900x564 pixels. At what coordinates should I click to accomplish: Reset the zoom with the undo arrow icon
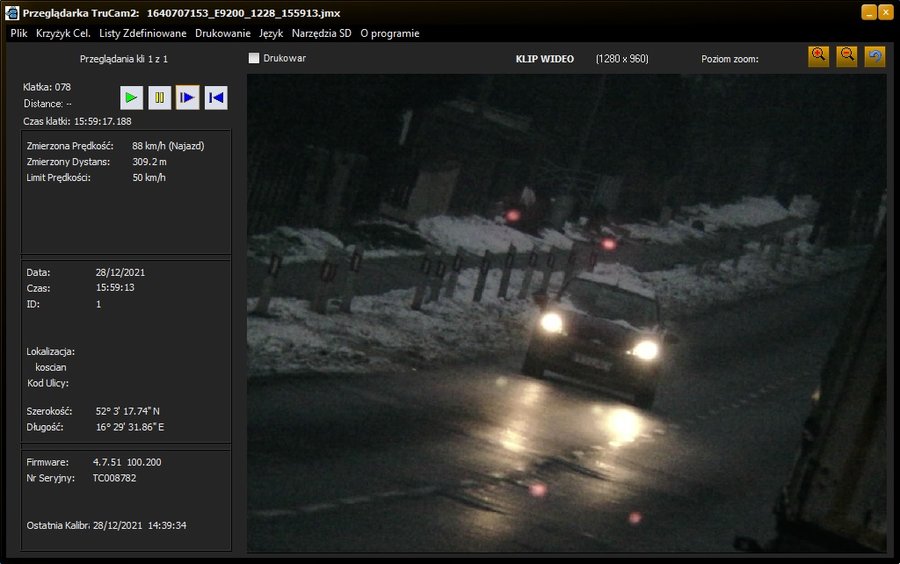(x=875, y=56)
